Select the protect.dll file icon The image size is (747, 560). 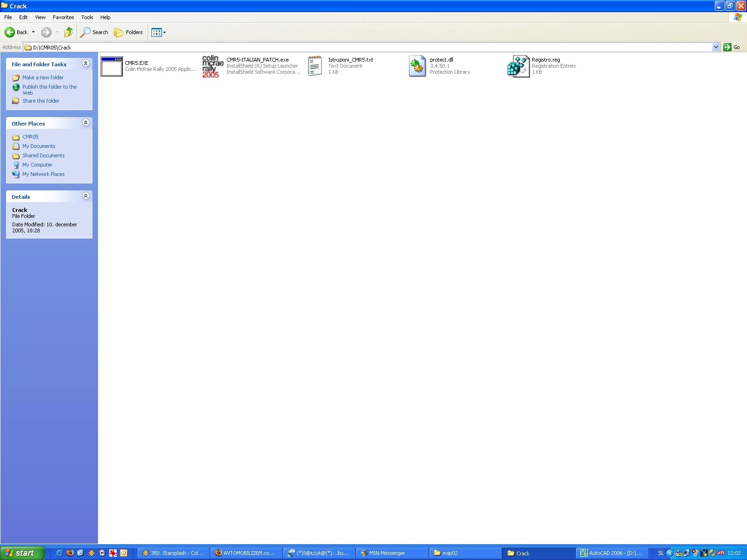417,66
